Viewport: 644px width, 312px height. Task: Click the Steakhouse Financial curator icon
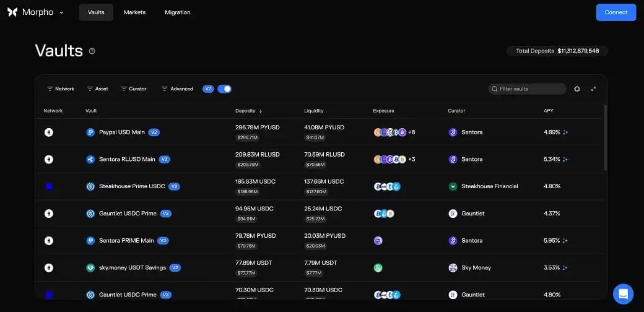point(453,186)
